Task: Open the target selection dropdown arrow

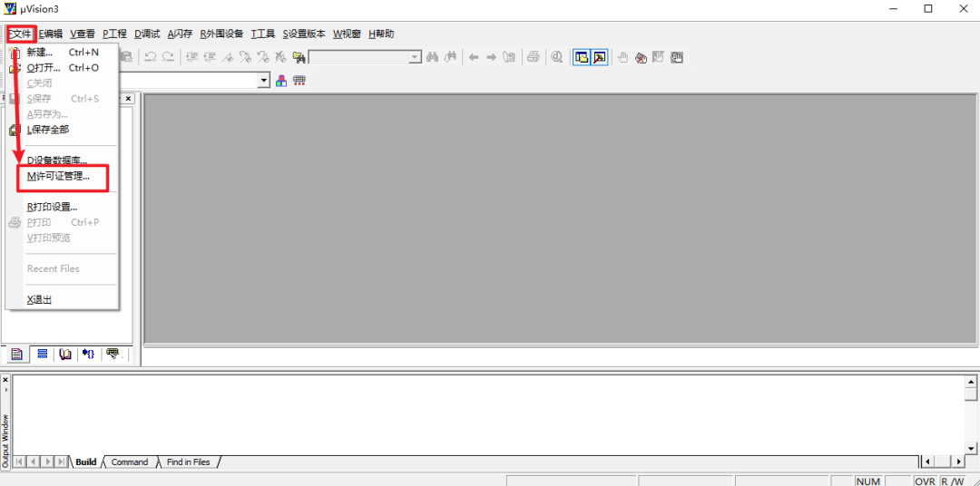Action: (264, 81)
